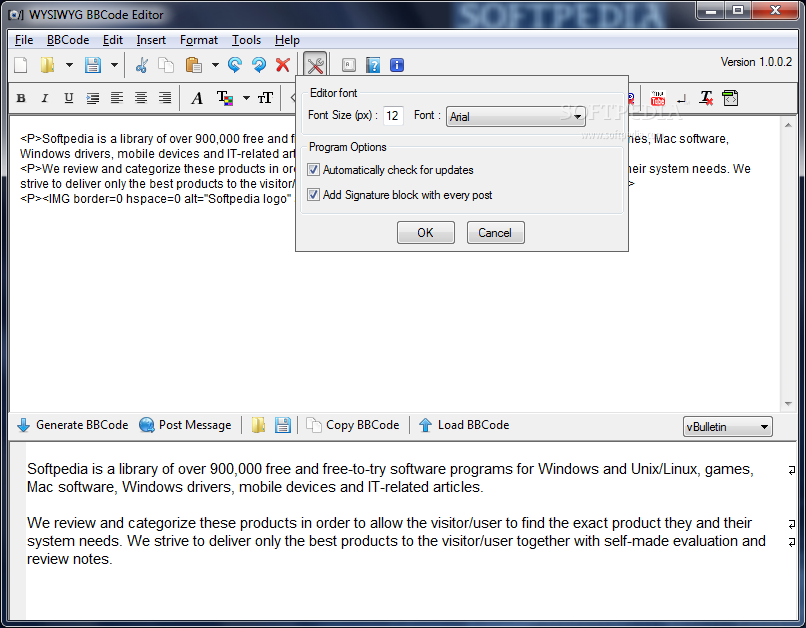Open the File menu

click(x=24, y=40)
